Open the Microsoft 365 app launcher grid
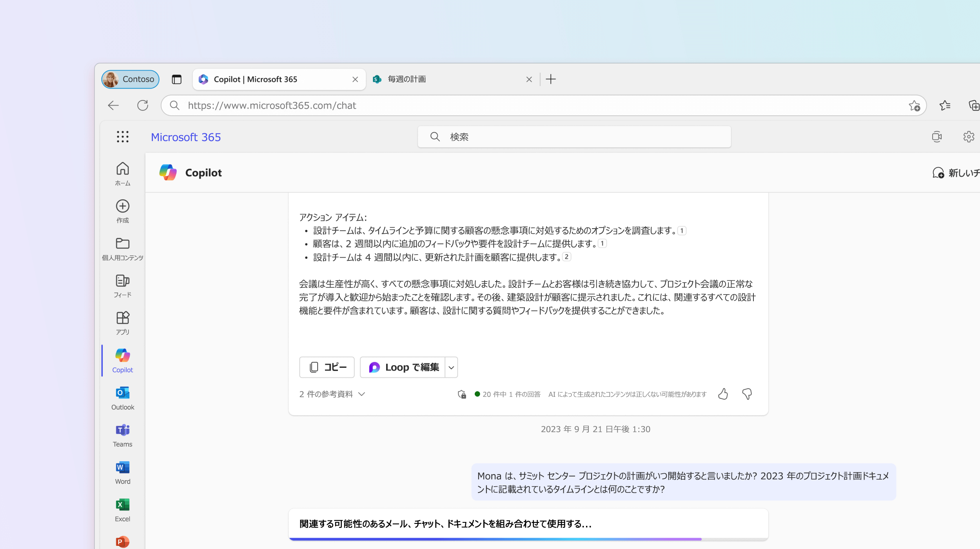The image size is (980, 549). [122, 137]
